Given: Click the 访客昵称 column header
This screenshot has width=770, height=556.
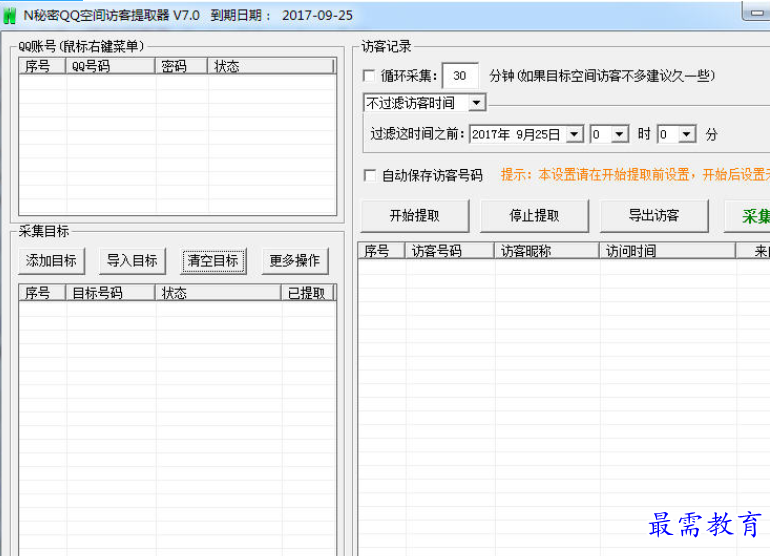Looking at the screenshot, I should [546, 251].
